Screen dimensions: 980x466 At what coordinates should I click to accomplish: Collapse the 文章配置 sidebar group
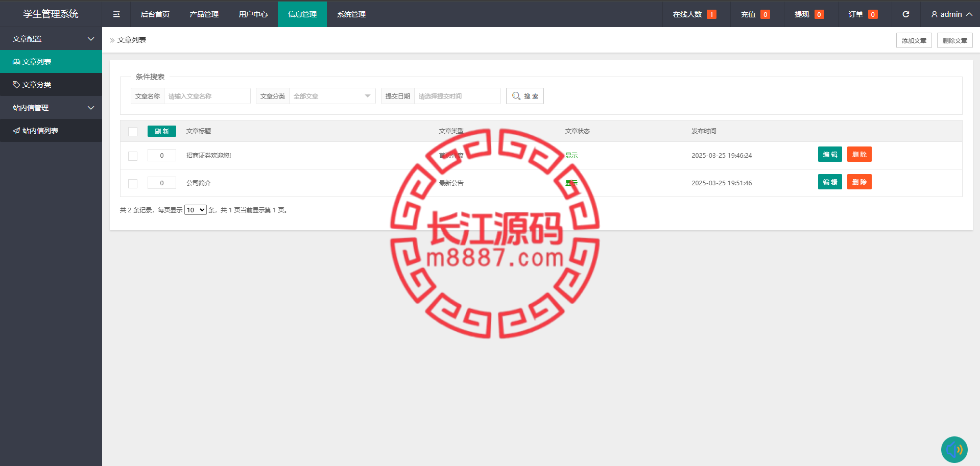pyautogui.click(x=51, y=39)
